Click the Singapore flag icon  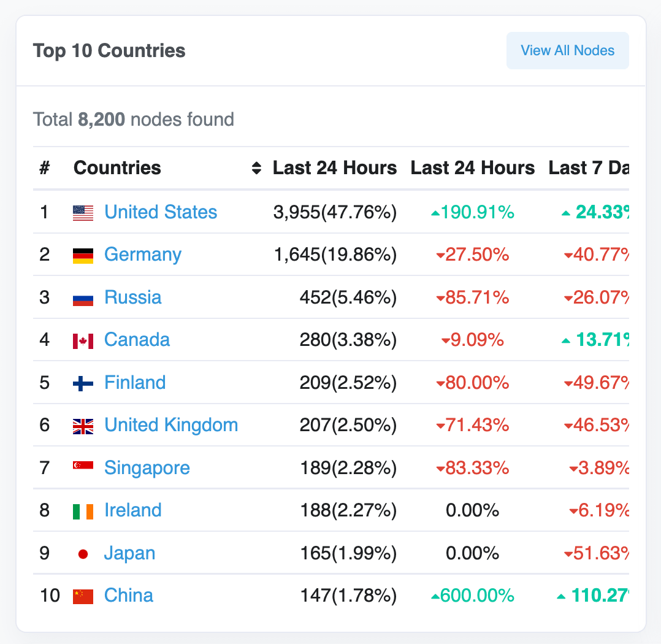pyautogui.click(x=83, y=468)
